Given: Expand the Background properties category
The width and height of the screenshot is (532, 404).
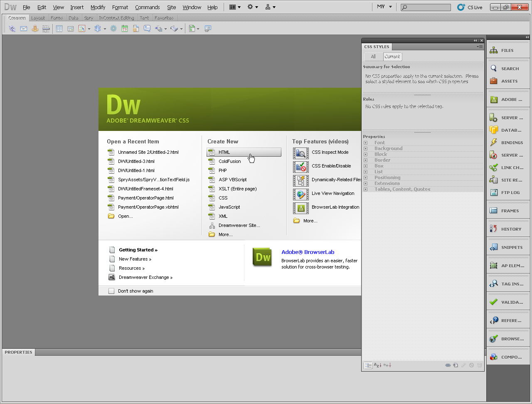Looking at the screenshot, I should 366,148.
